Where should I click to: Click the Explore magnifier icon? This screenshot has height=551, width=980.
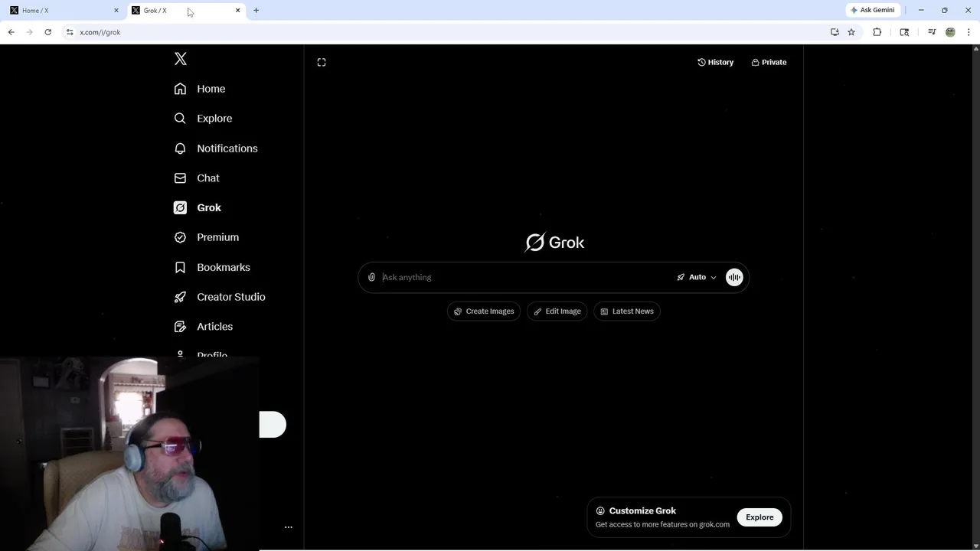(x=180, y=119)
